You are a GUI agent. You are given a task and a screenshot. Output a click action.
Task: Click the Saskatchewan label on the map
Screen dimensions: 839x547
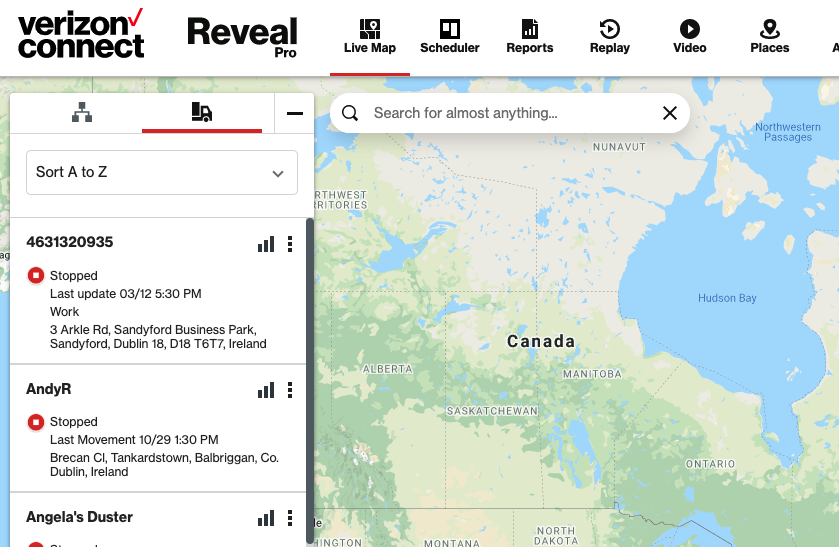point(492,411)
